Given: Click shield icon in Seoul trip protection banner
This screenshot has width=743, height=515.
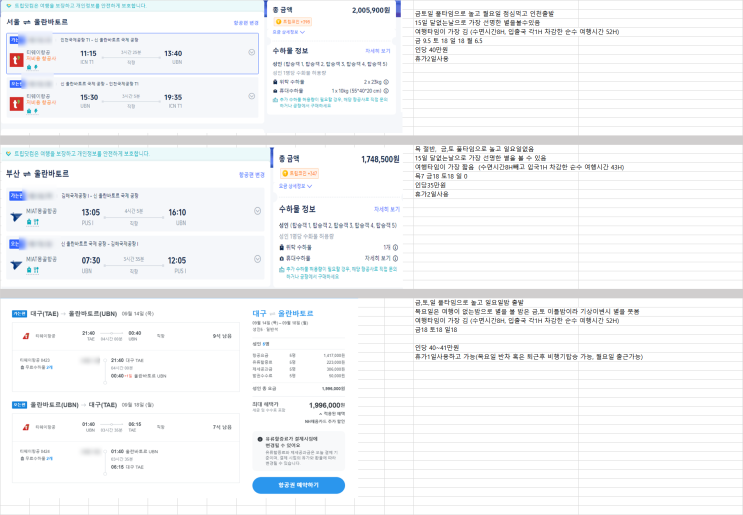Looking at the screenshot, I should (x=9, y=6).
